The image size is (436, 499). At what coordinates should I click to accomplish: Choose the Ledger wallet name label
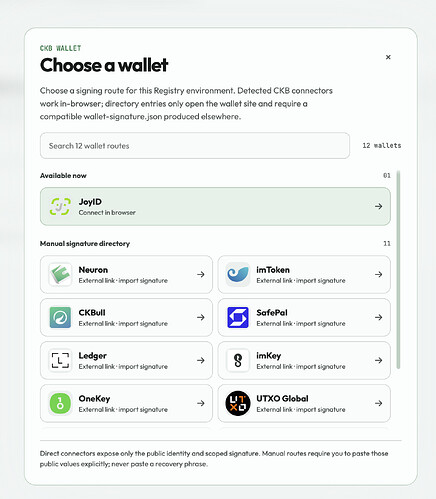(x=93, y=356)
